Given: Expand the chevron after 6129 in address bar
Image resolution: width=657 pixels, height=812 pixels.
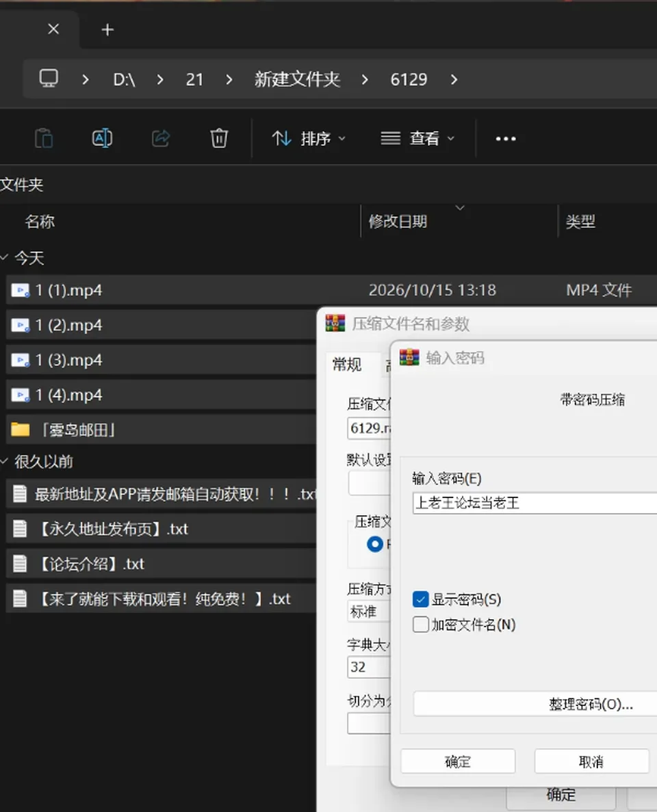Looking at the screenshot, I should click(x=454, y=79).
